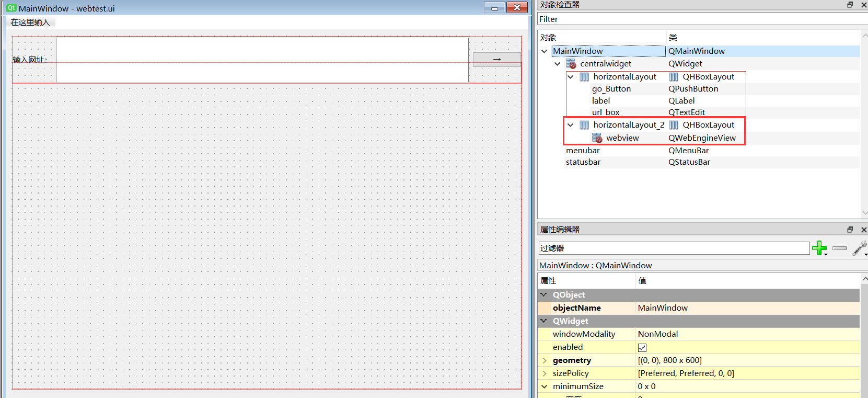Click sizePolicy value [Preferred, Preferred, 0, 0]
The image size is (868, 398).
point(747,373)
